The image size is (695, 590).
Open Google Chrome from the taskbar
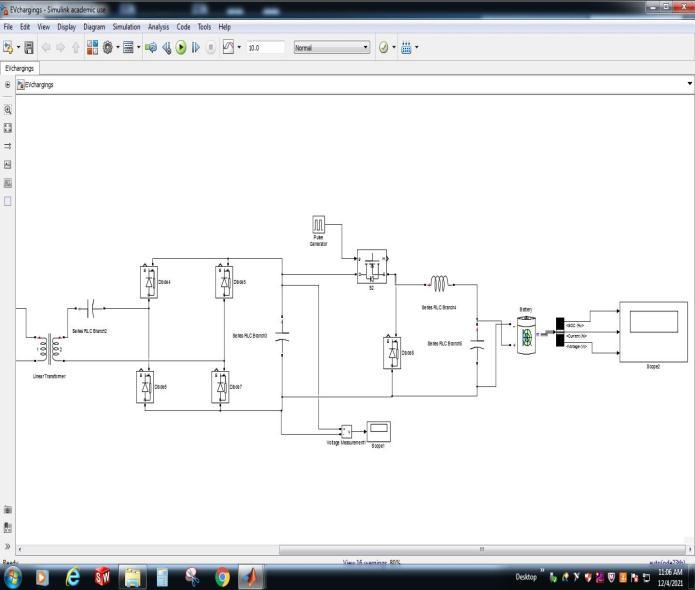pos(223,577)
